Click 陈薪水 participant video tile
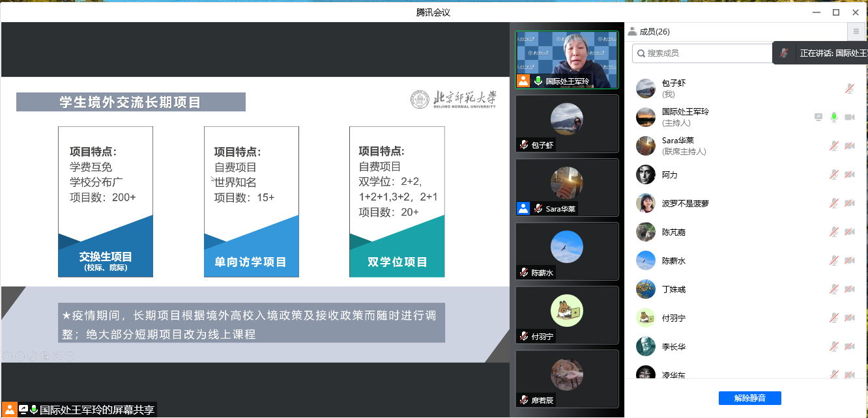The width and height of the screenshot is (868, 418). coord(566,251)
